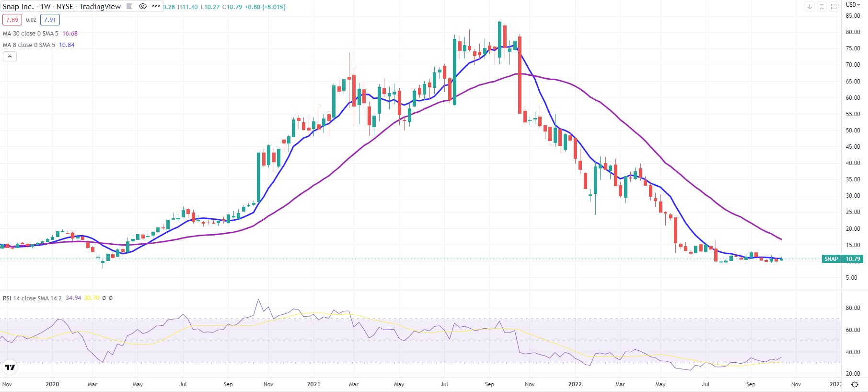The width and height of the screenshot is (868, 392).
Task: Open the USD currency dropdown
Action: pyautogui.click(x=853, y=5)
